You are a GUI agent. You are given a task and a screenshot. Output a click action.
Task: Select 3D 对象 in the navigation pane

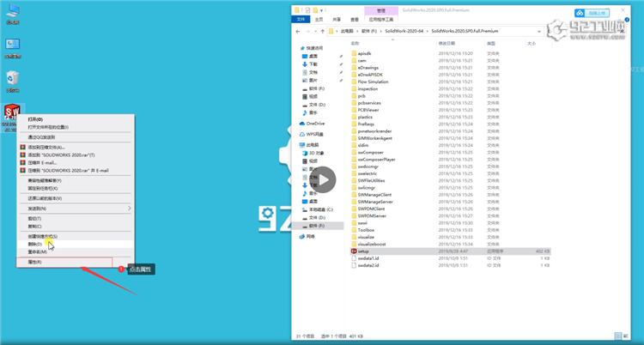pos(316,153)
